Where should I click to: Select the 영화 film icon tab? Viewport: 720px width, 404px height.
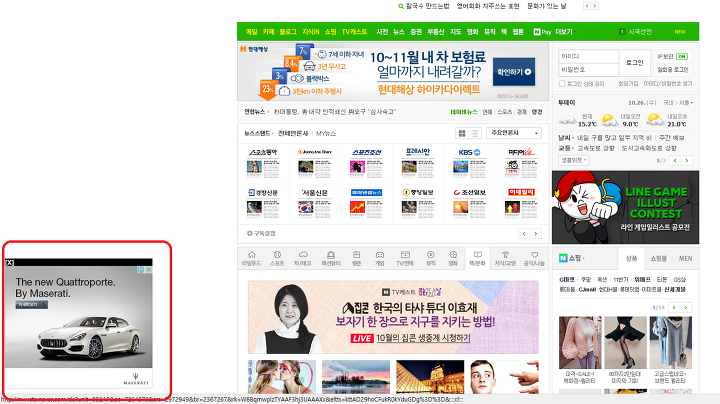(x=453, y=258)
